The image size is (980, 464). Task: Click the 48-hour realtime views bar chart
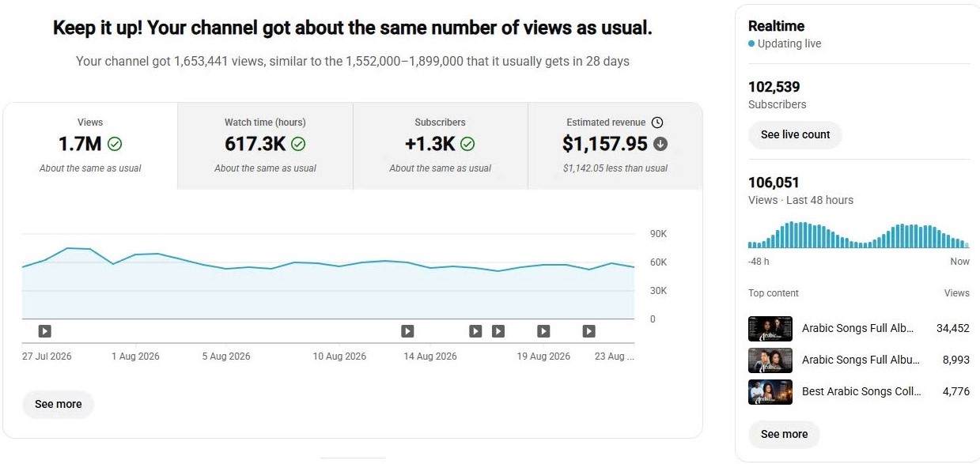click(858, 235)
